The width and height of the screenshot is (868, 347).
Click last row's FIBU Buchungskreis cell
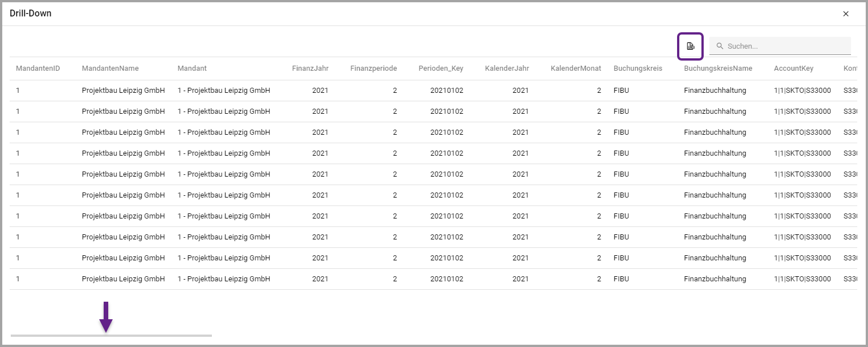621,279
